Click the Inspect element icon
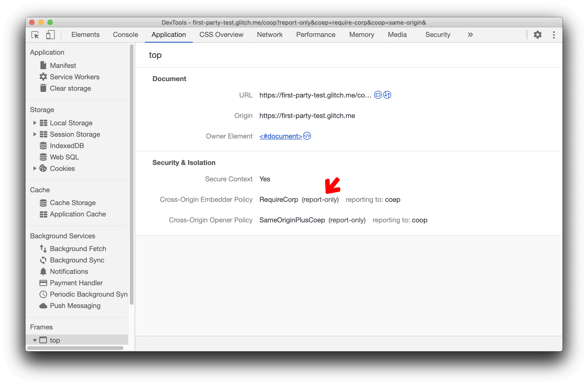Image resolution: width=588 pixels, height=385 pixels. (35, 35)
